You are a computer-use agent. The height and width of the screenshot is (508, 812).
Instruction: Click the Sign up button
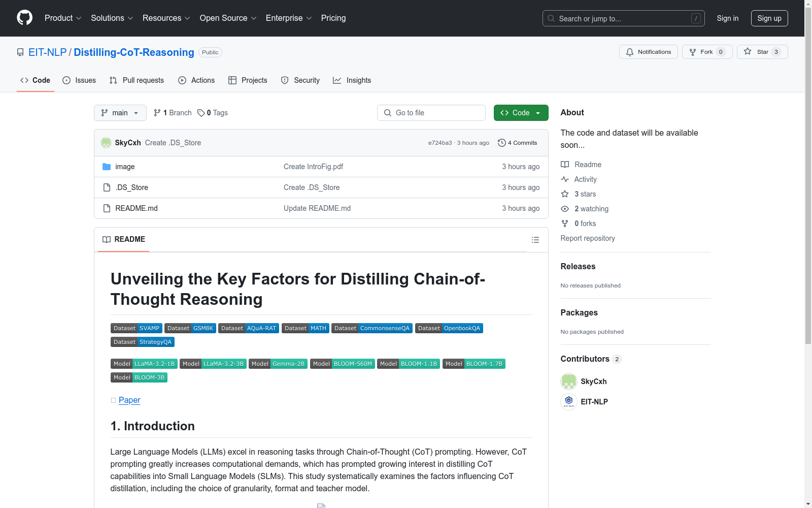pos(769,18)
